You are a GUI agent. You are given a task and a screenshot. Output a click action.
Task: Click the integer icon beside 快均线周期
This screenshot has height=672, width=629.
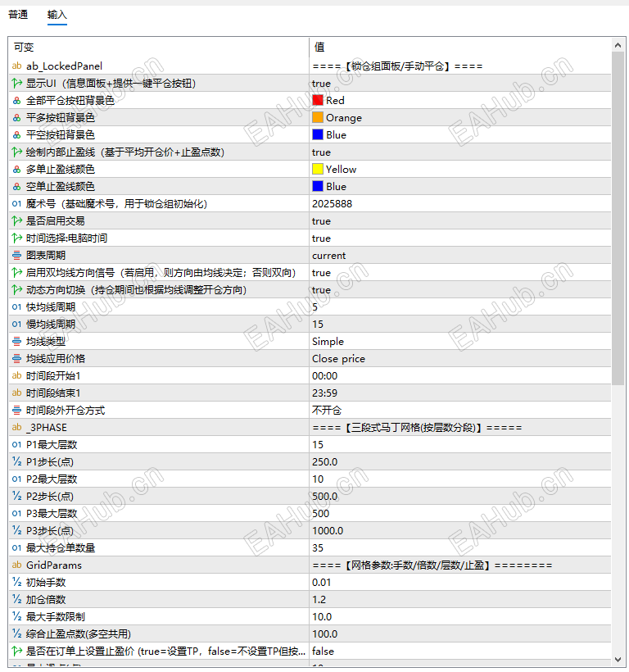coord(16,306)
